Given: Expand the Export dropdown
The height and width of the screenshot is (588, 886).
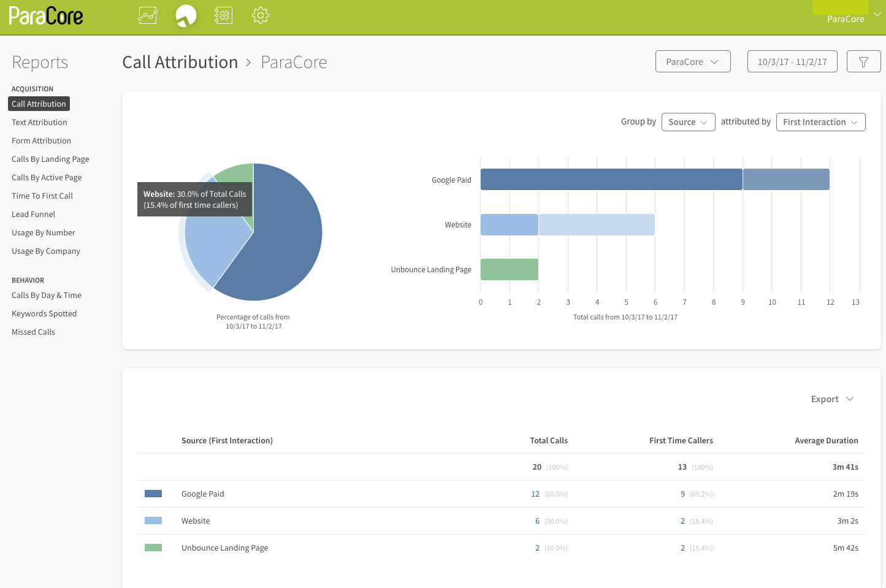Looking at the screenshot, I should (832, 399).
